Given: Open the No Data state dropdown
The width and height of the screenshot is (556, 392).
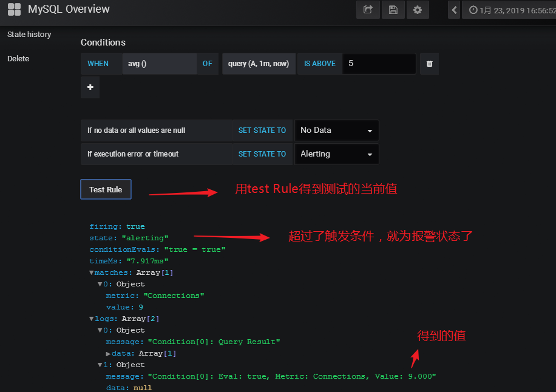Looking at the screenshot, I should (x=336, y=130).
